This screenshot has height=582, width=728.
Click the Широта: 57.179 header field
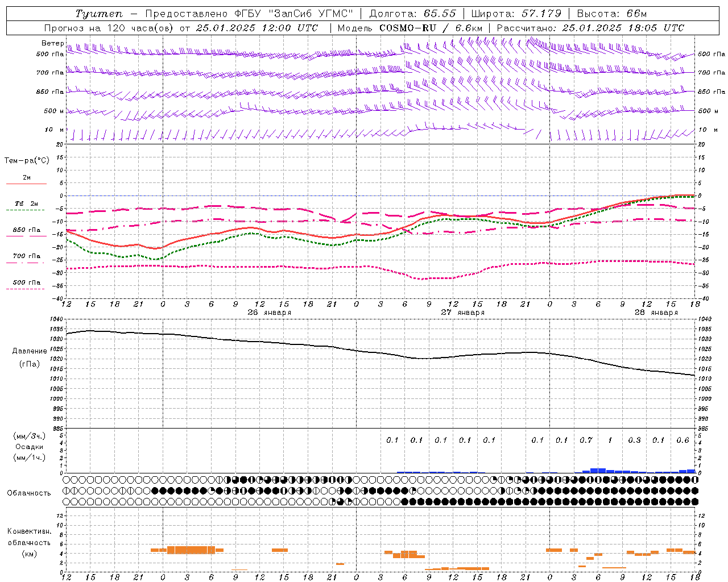(516, 14)
